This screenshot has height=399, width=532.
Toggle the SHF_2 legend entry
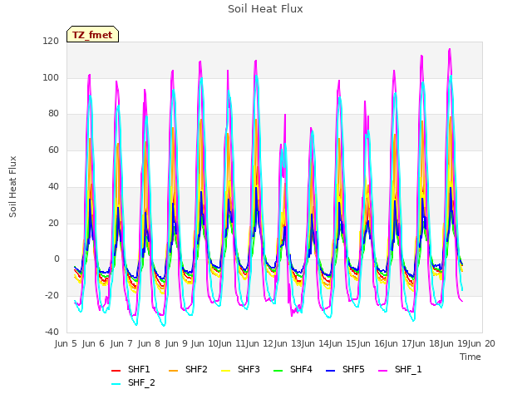point(133,382)
